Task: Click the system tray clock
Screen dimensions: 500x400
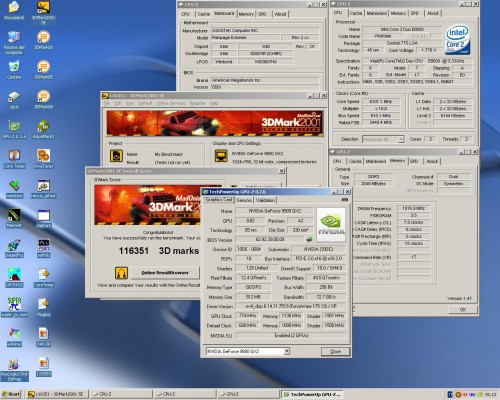Action: [490, 394]
